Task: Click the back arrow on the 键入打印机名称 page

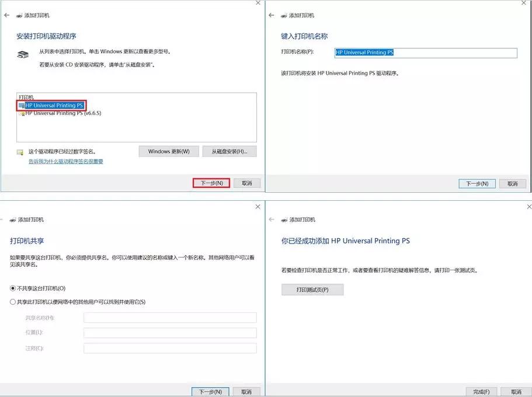Action: (272, 16)
